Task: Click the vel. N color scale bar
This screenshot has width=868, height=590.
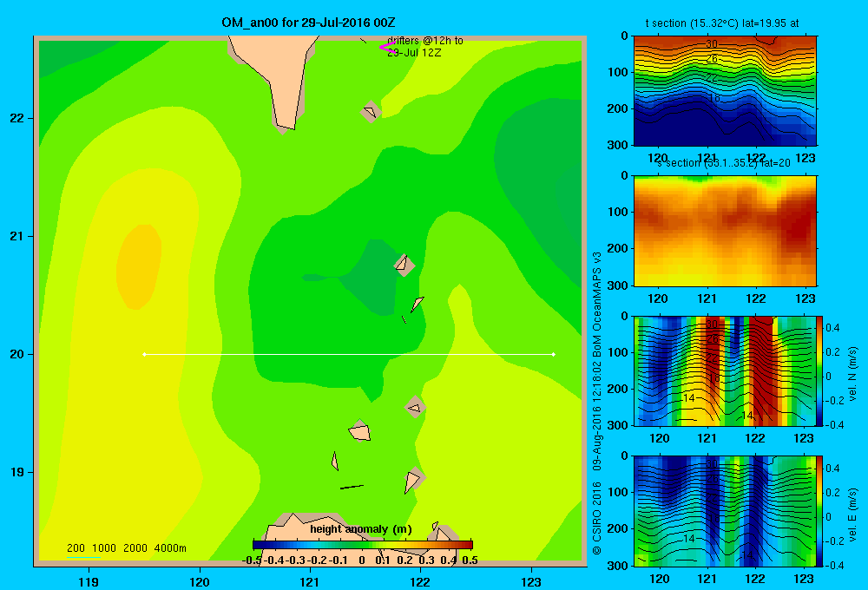Action: [x=820, y=370]
